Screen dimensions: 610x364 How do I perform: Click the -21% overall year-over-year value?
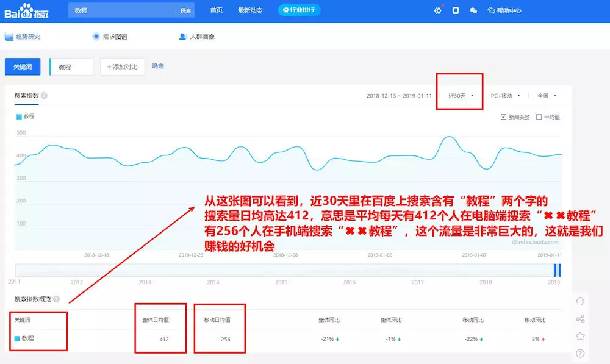click(x=327, y=339)
